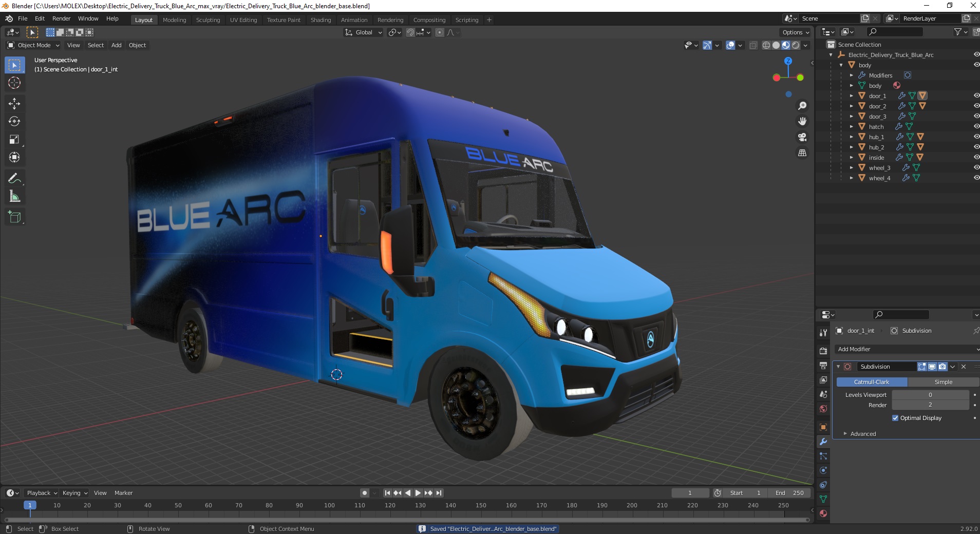Expand the door_2 outliner row
The height and width of the screenshot is (534, 980).
tap(851, 106)
